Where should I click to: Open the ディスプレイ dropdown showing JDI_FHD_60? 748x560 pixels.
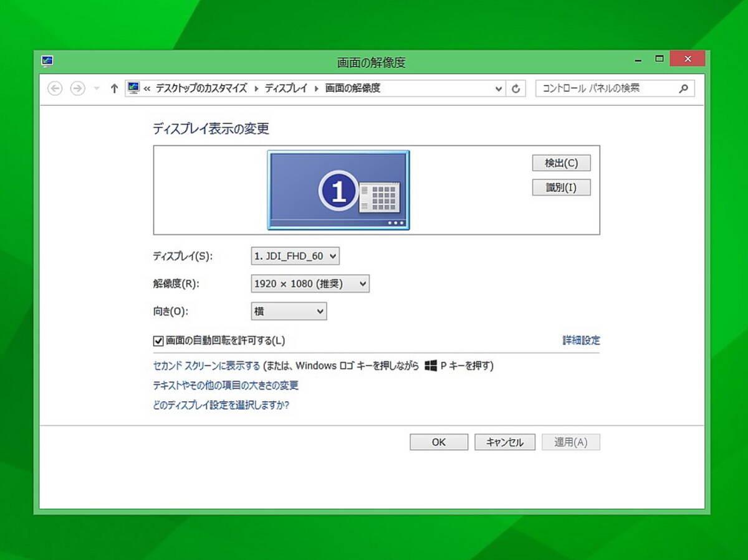(x=295, y=256)
